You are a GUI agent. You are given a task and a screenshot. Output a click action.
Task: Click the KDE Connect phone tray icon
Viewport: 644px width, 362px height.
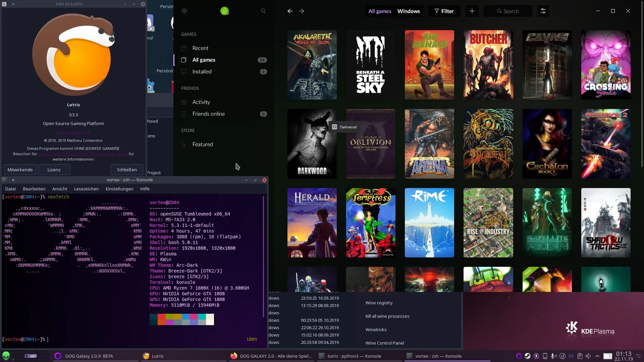click(x=545, y=356)
